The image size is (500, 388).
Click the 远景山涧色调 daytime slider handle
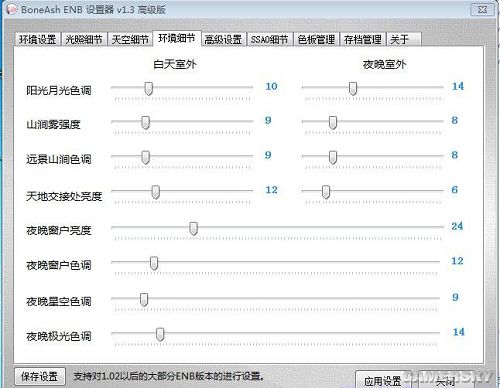(145, 157)
